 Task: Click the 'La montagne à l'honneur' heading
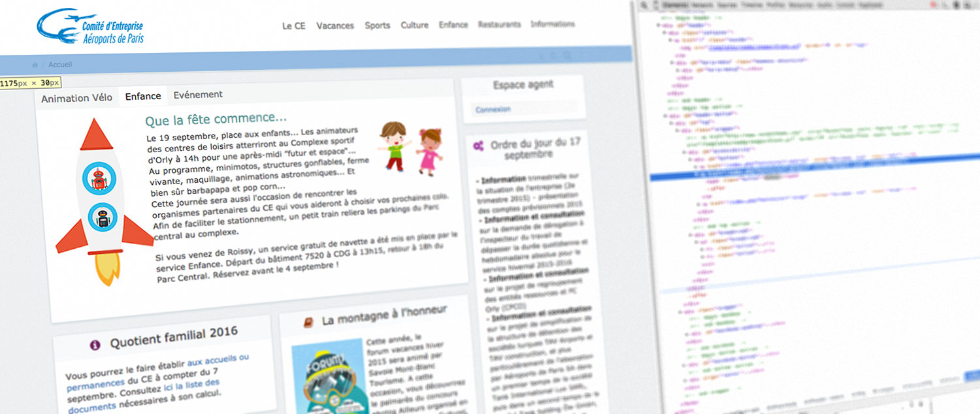(384, 315)
